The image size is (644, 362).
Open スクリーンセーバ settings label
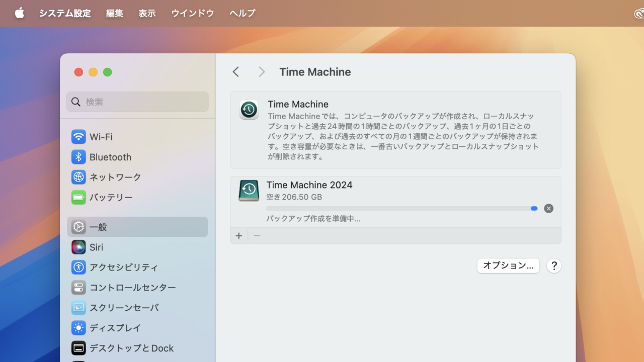(124, 308)
